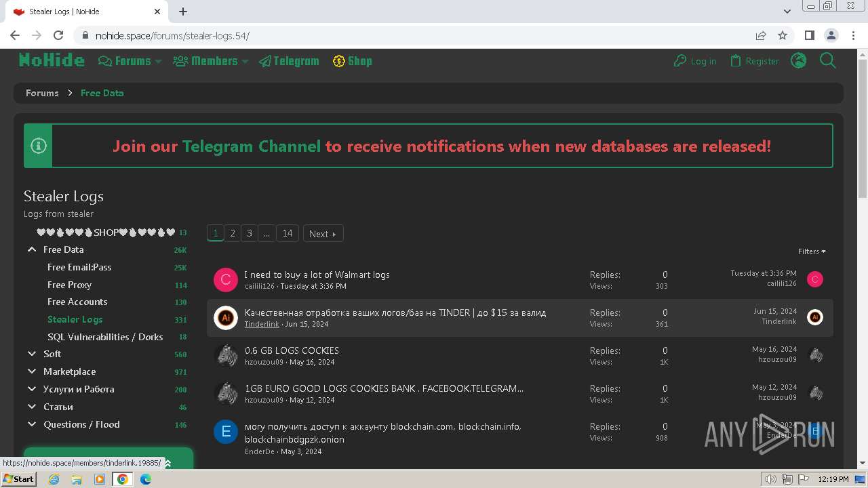Open the SHOP row in the sidebar
Screen dimensions: 868x488
106,232
